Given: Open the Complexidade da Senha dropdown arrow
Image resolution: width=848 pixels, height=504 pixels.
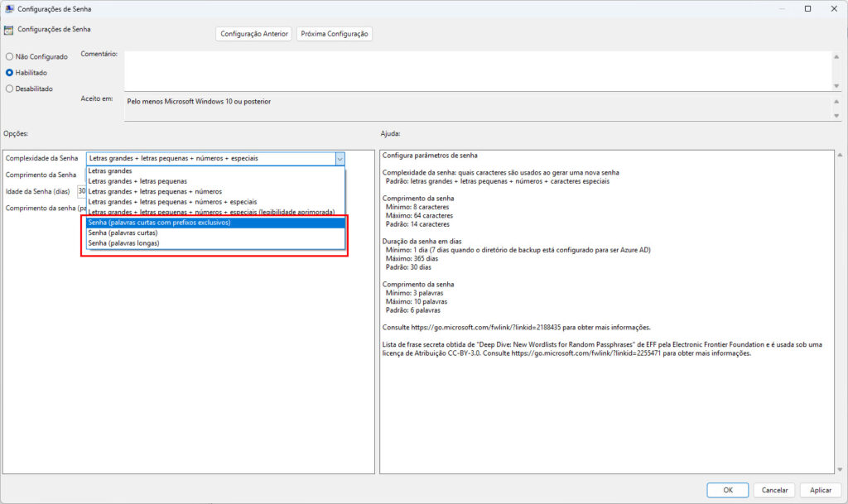Looking at the screenshot, I should pos(340,158).
